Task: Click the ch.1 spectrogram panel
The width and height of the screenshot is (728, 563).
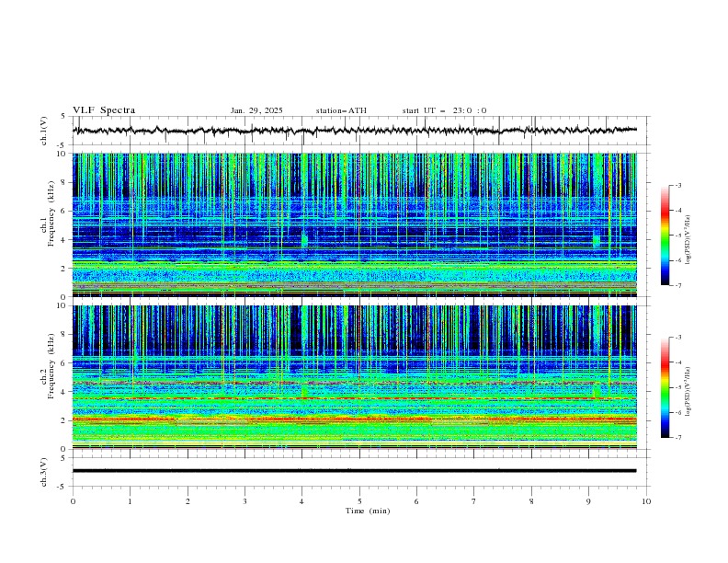Action: tap(355, 224)
